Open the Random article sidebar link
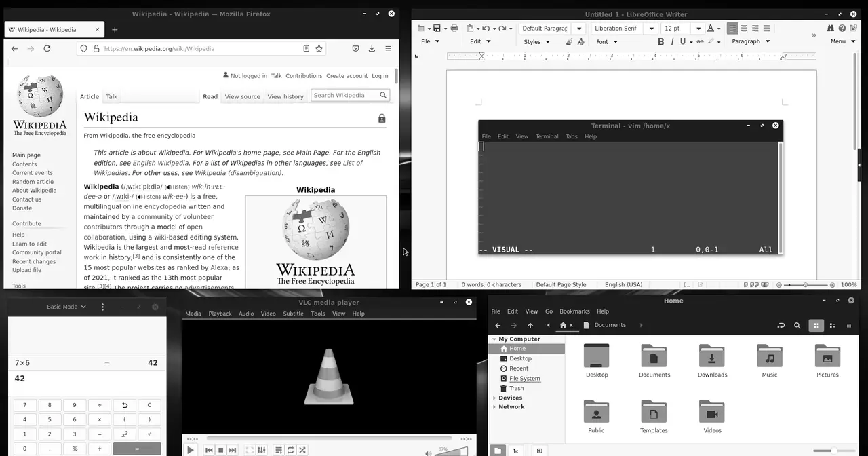The height and width of the screenshot is (456, 868). pyautogui.click(x=33, y=182)
